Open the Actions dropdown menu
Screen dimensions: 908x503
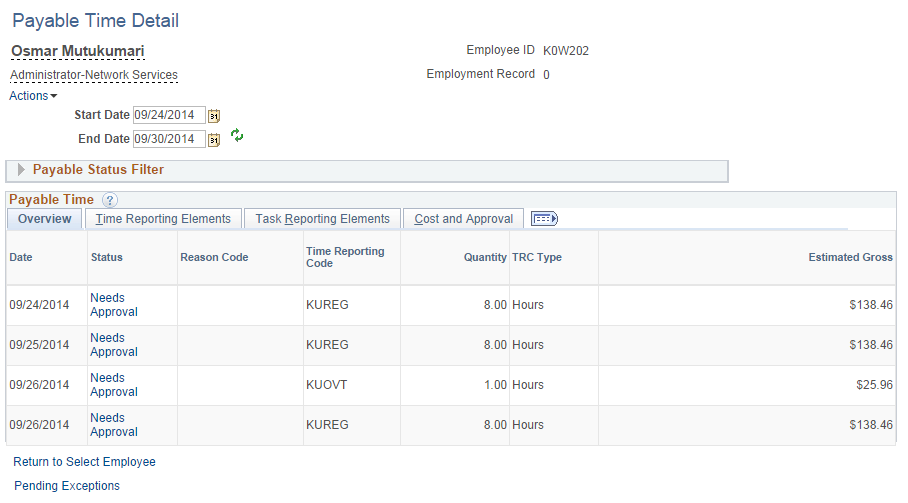pyautogui.click(x=33, y=96)
